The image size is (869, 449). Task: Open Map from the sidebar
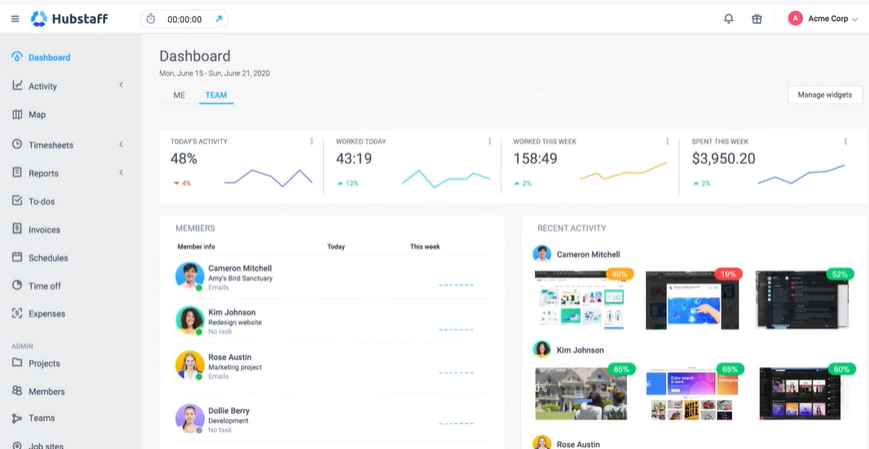pyautogui.click(x=37, y=115)
